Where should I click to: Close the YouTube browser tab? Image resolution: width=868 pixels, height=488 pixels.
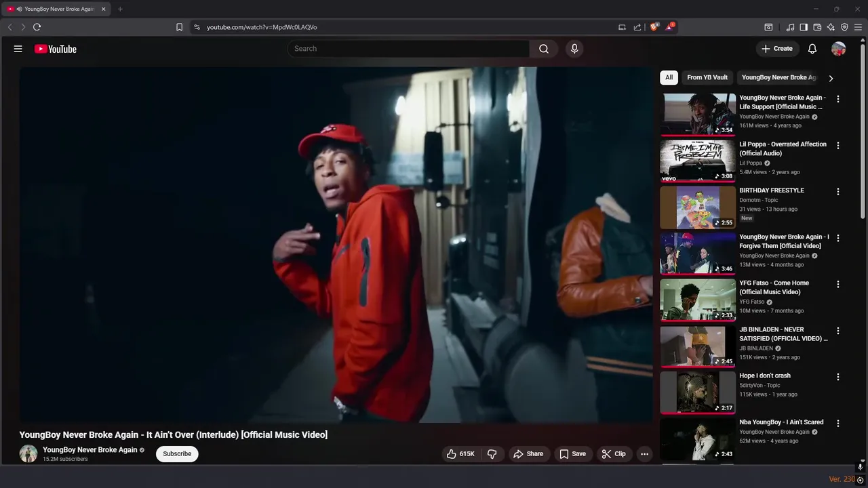click(104, 9)
